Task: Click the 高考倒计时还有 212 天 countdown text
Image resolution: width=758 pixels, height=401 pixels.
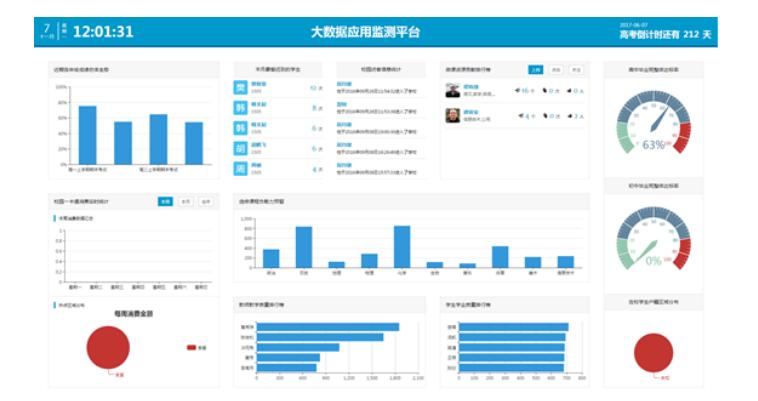Action: point(666,34)
